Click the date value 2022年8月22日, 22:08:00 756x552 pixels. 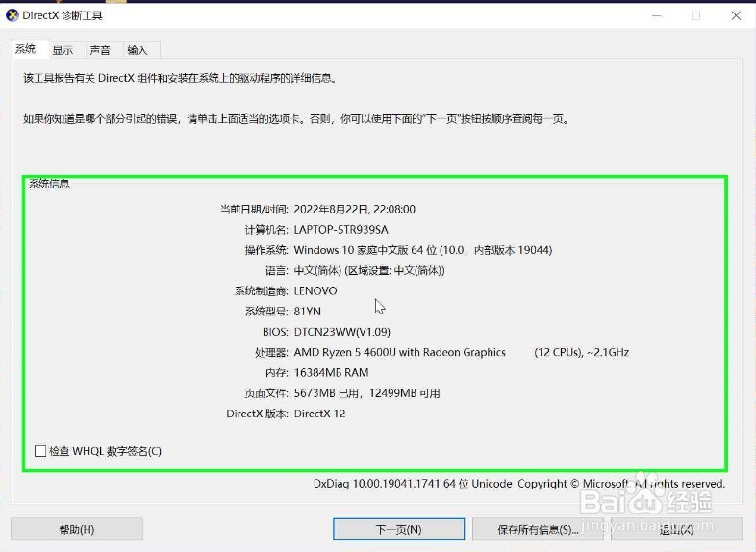click(x=354, y=210)
